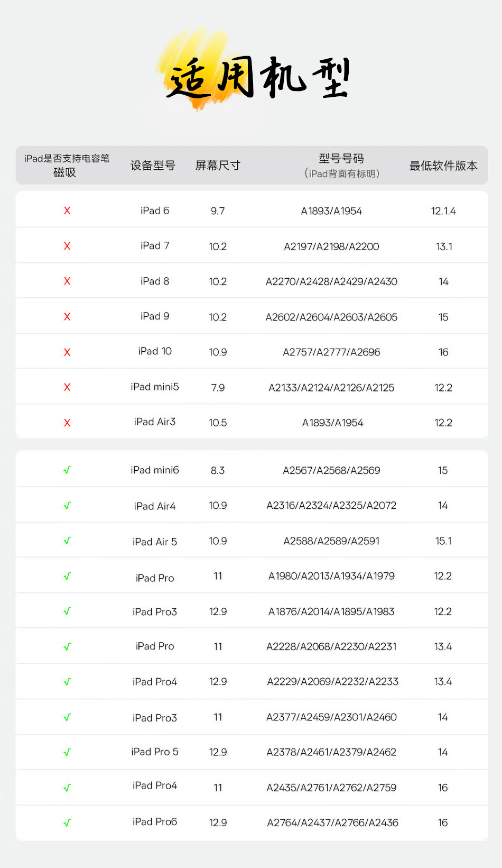Click the 型号号码 column header
Screen dimensions: 502x868
(341, 159)
